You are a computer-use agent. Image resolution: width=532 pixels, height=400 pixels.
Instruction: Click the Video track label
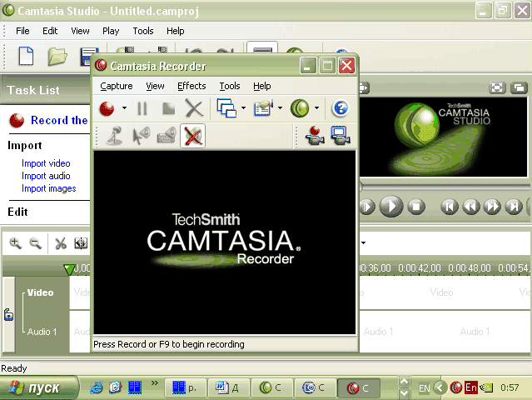40,292
